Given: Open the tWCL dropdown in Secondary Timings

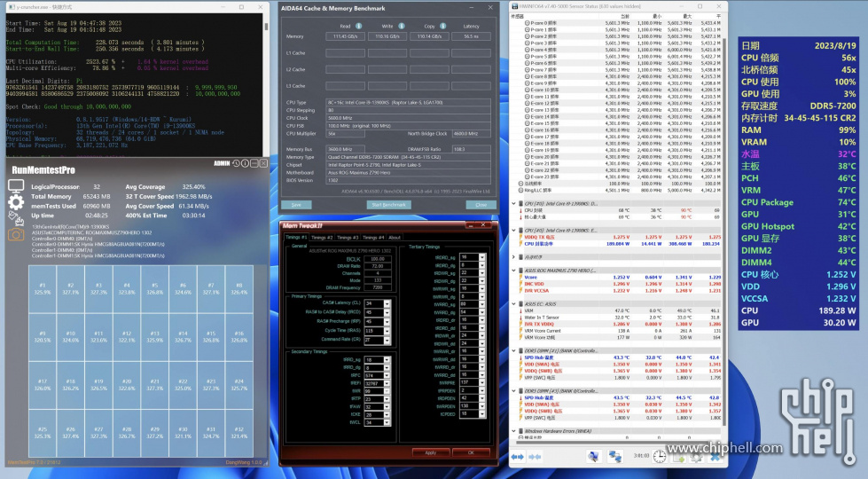Looking at the screenshot, I should pyautogui.click(x=387, y=422).
